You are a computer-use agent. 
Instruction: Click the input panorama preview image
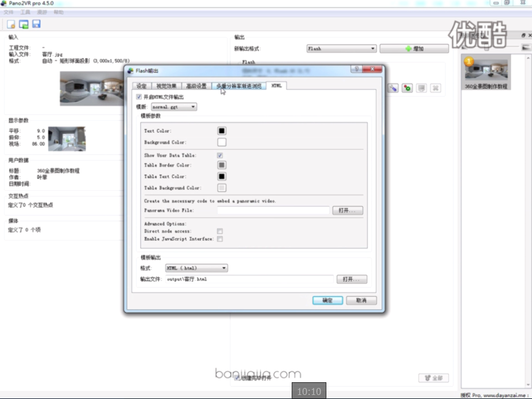tap(92, 88)
